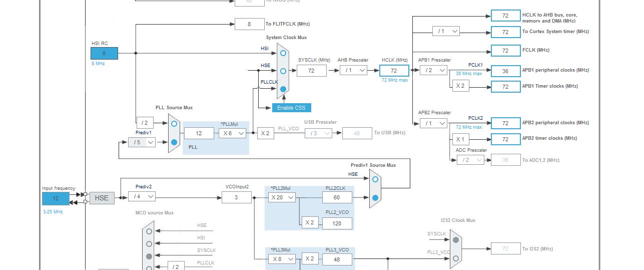Click the To ADC1,2 value field 36
This screenshot has width=644, height=270.
coord(506,160)
